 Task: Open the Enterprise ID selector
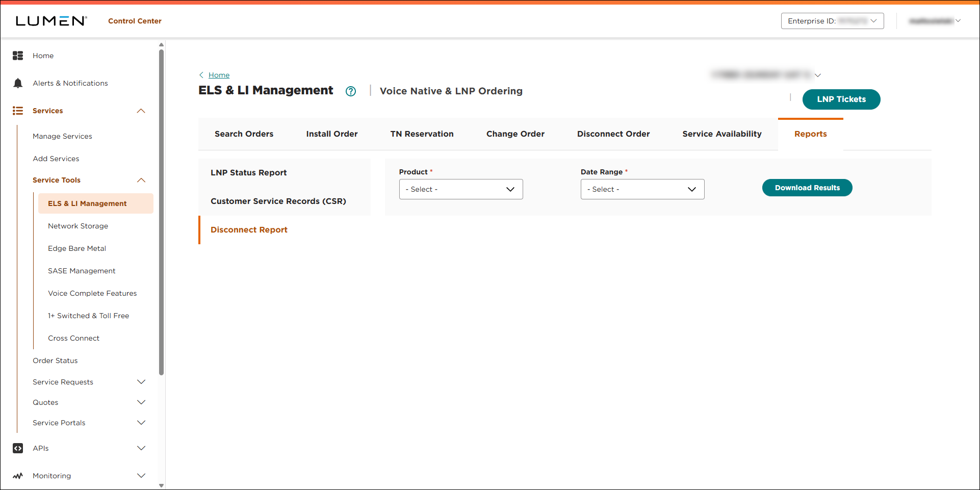pos(832,21)
